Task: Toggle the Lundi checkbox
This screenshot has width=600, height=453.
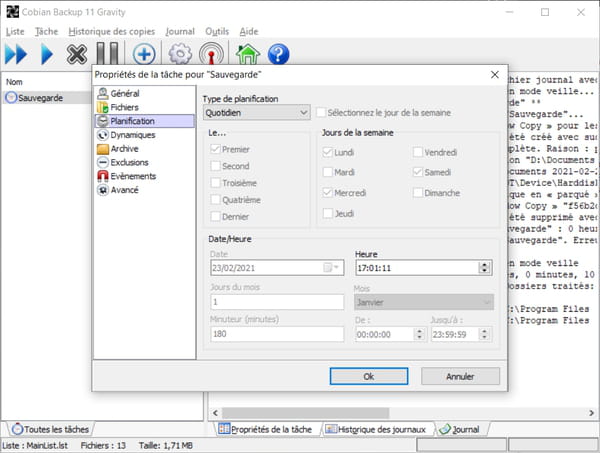Action: pyautogui.click(x=328, y=152)
